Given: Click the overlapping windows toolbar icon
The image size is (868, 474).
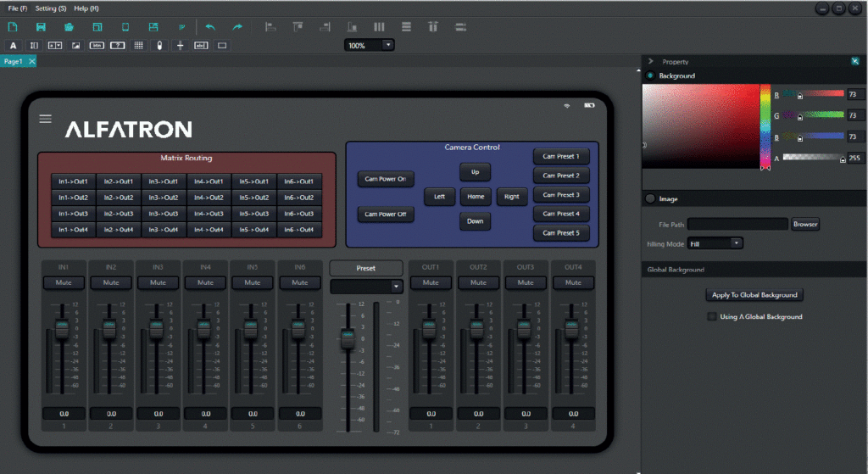Looking at the screenshot, I should tap(97, 26).
